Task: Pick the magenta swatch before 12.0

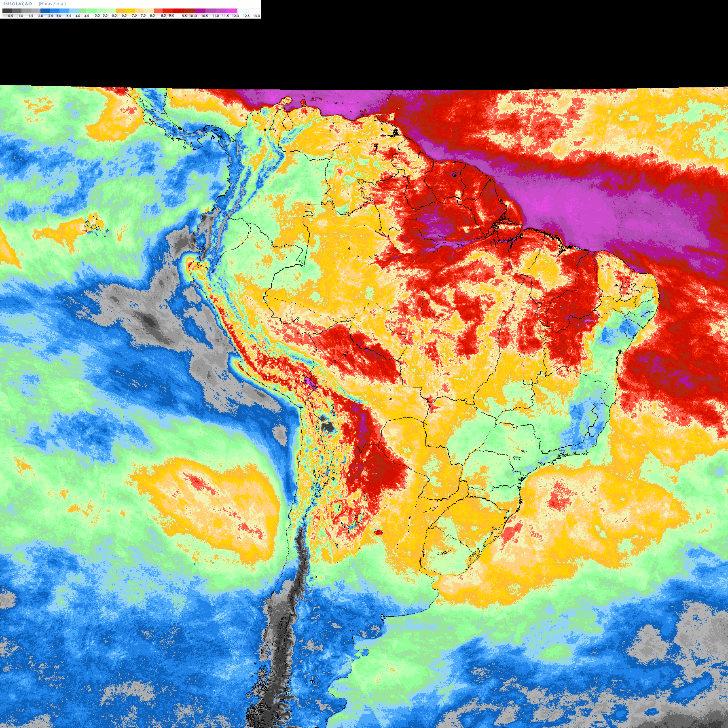Action: (232, 11)
